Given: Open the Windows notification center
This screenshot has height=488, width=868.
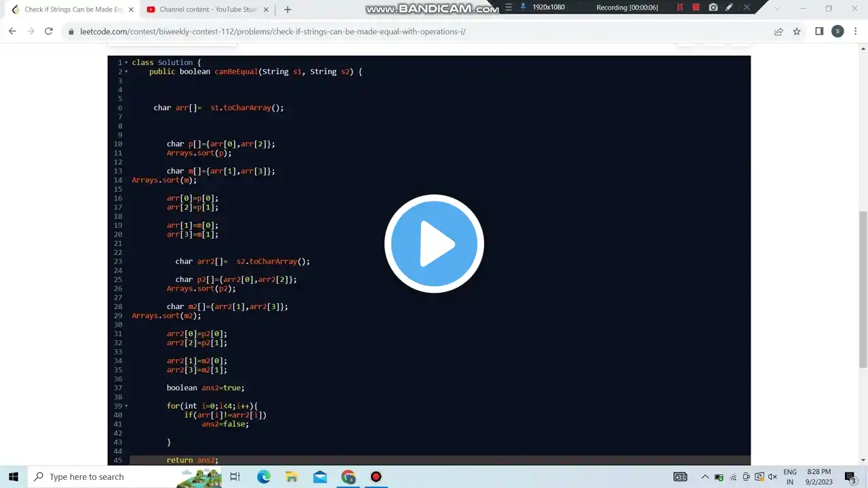Looking at the screenshot, I should pos(850,477).
